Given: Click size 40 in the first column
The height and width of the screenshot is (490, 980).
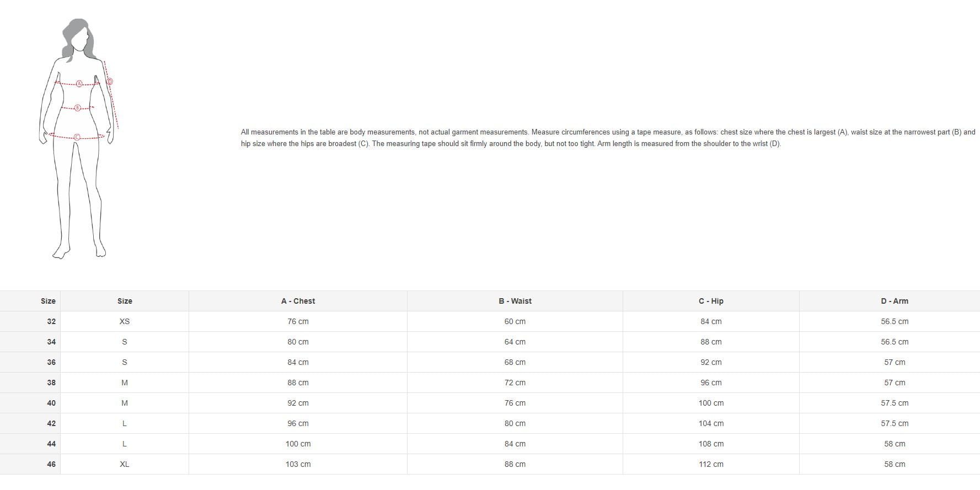Looking at the screenshot, I should point(51,403).
